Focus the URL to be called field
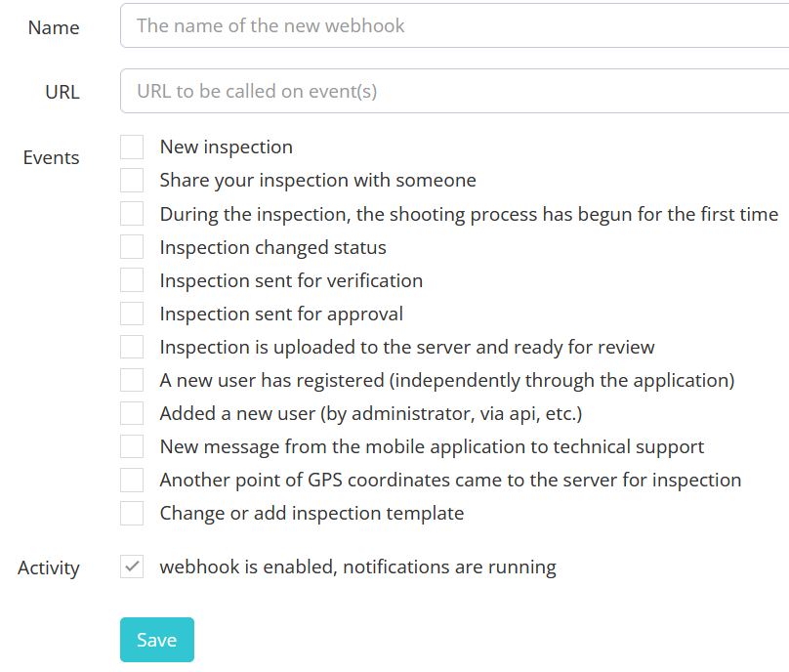 [454, 91]
